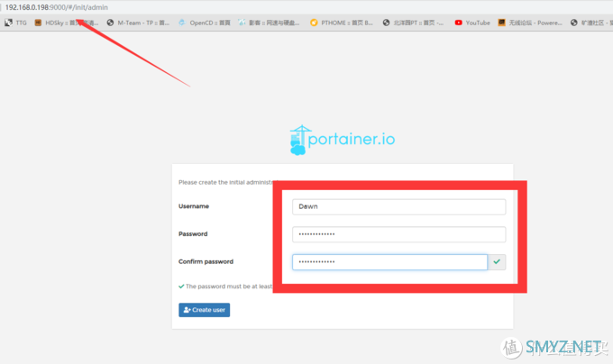This screenshot has height=364, width=613.
Task: Focus the Username input field
Action: [398, 206]
